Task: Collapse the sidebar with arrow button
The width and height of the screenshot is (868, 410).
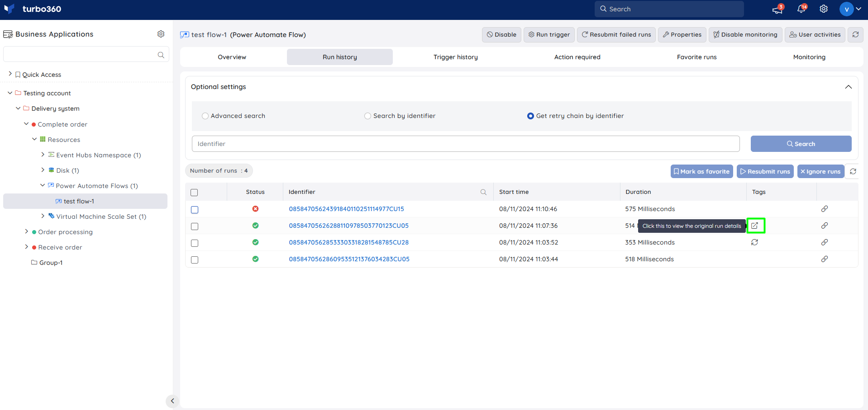Action: [172, 401]
